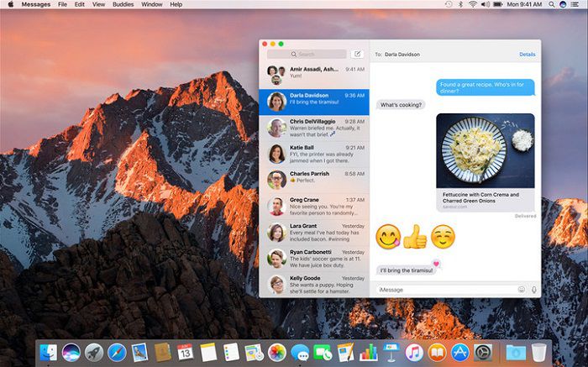The height and width of the screenshot is (367, 588).
Task: Open the Messages application menu
Action: pos(36,4)
